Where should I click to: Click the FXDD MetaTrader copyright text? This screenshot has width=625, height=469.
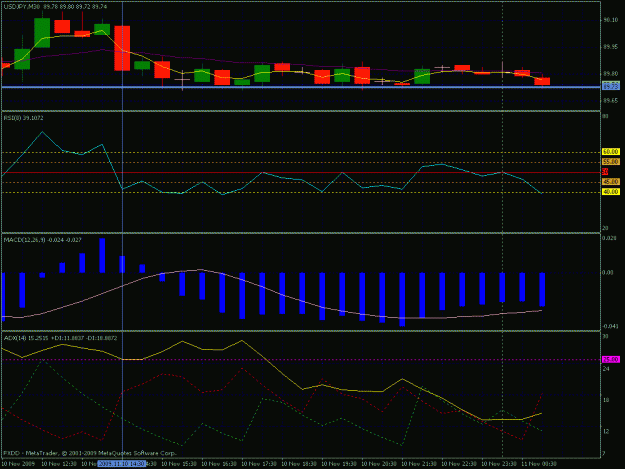pos(90,453)
